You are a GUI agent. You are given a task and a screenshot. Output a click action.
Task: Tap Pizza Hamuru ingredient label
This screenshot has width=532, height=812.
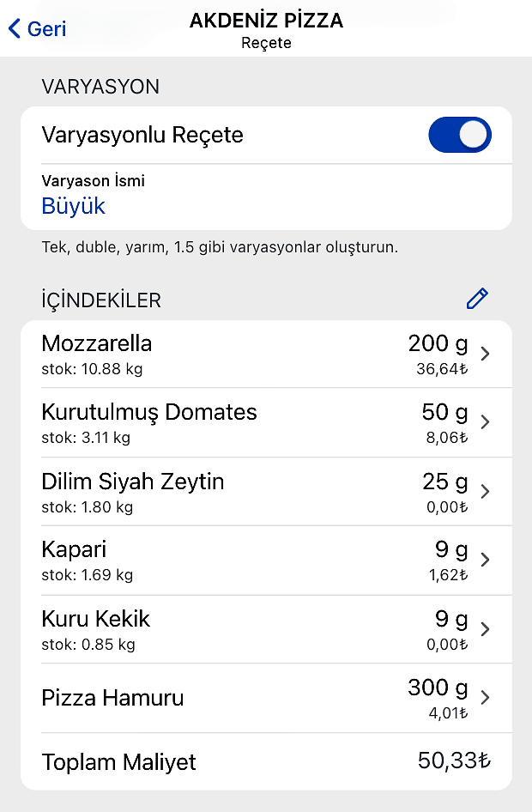(x=112, y=698)
